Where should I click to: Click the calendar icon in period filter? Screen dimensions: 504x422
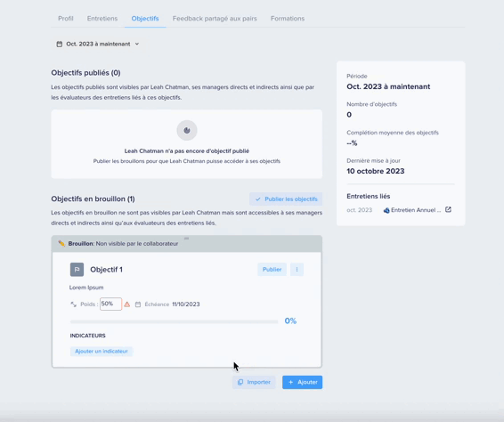point(60,44)
